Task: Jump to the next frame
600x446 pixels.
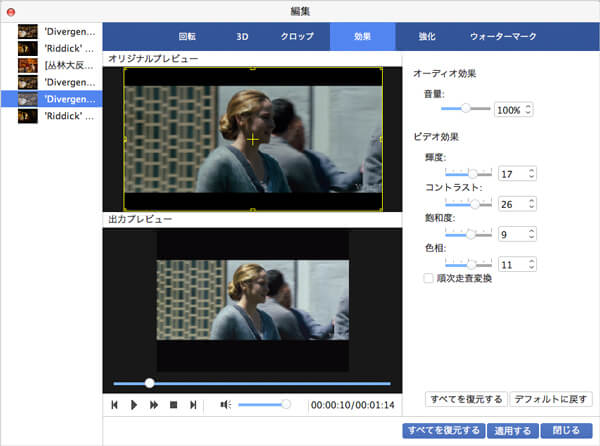Action: 193,405
